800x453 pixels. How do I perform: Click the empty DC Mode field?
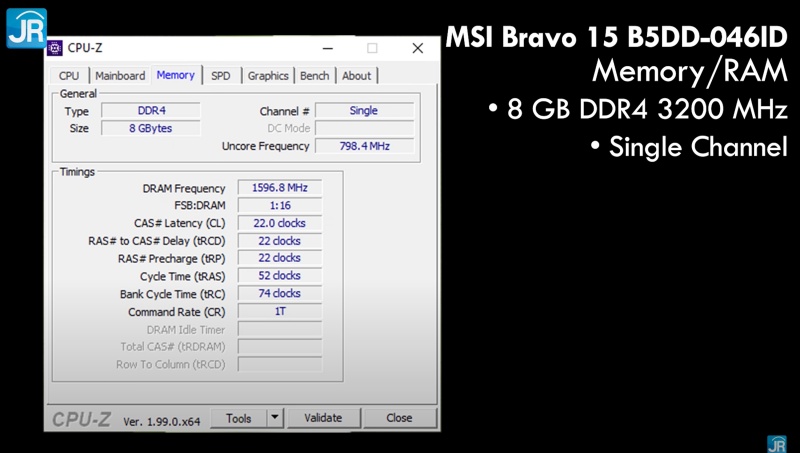coord(364,128)
